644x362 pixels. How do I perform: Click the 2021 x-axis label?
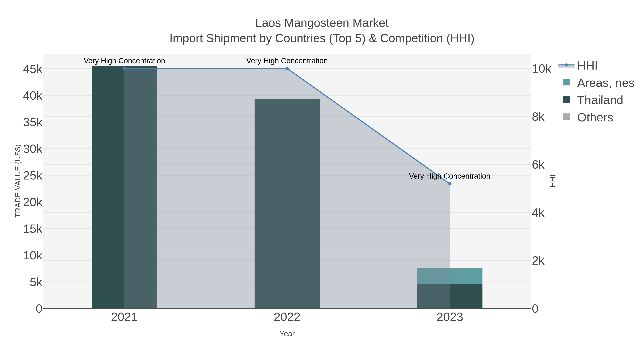point(124,317)
